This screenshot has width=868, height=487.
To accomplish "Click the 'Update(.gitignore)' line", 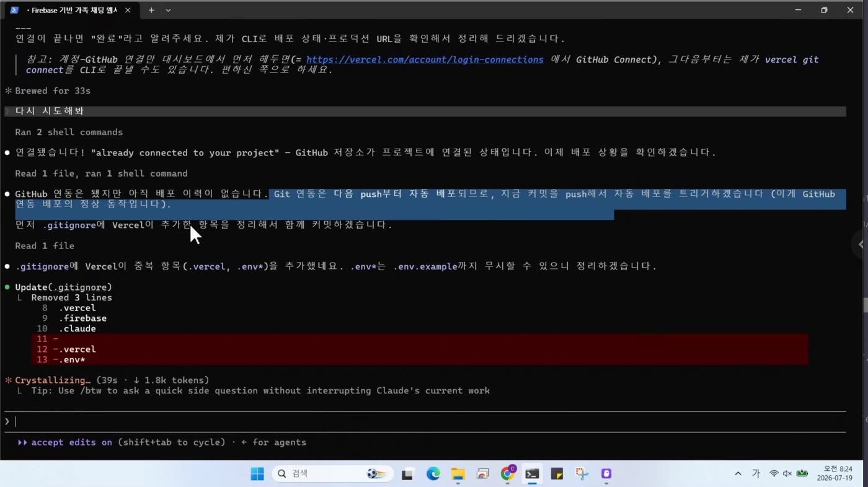I will 64,287.
